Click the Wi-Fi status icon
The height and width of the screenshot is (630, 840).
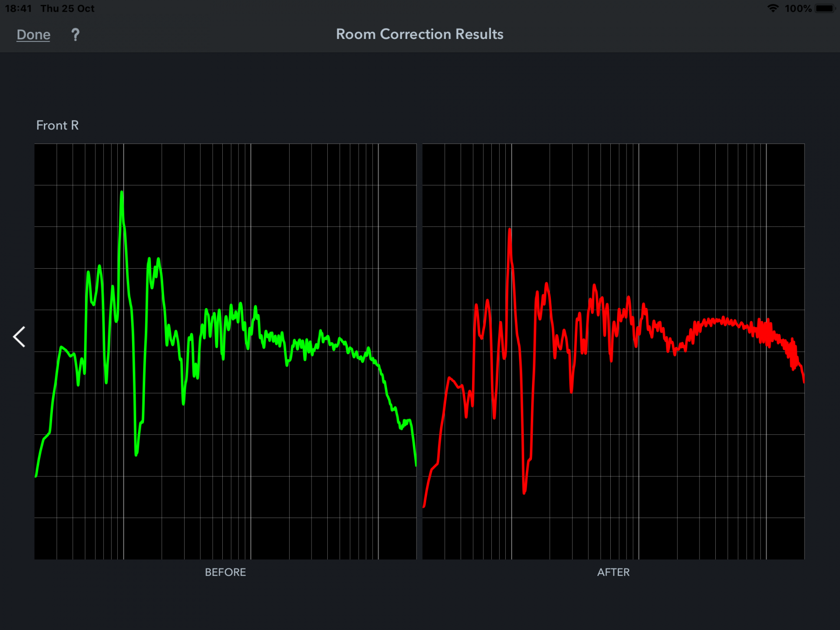pos(773,8)
